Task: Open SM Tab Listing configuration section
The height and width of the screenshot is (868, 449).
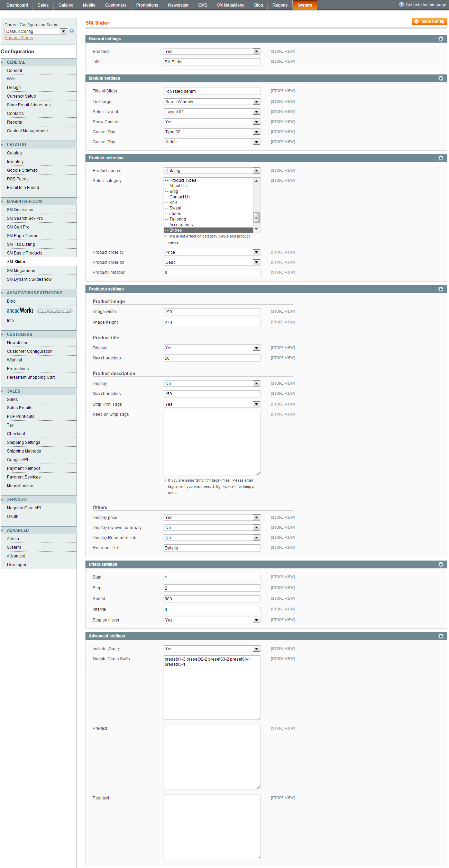Action: (38, 244)
